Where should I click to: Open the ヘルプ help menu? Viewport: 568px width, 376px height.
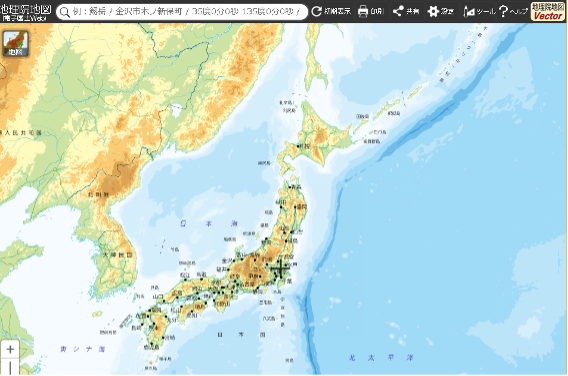(x=513, y=11)
